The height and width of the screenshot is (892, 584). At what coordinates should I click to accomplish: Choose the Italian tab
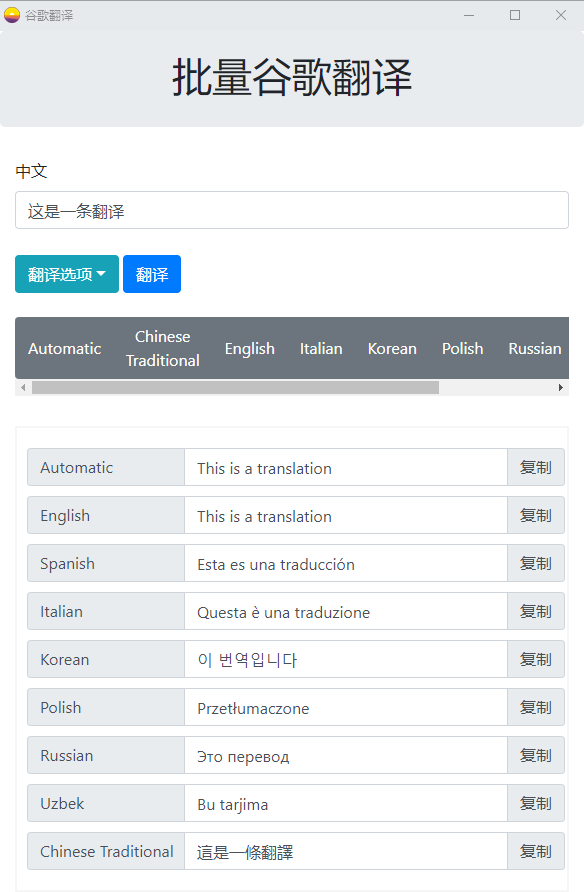pos(320,348)
